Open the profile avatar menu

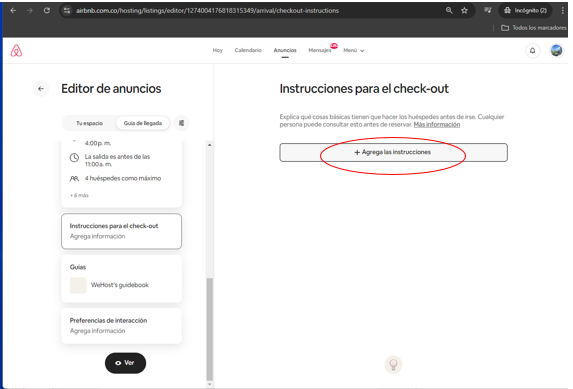click(556, 50)
